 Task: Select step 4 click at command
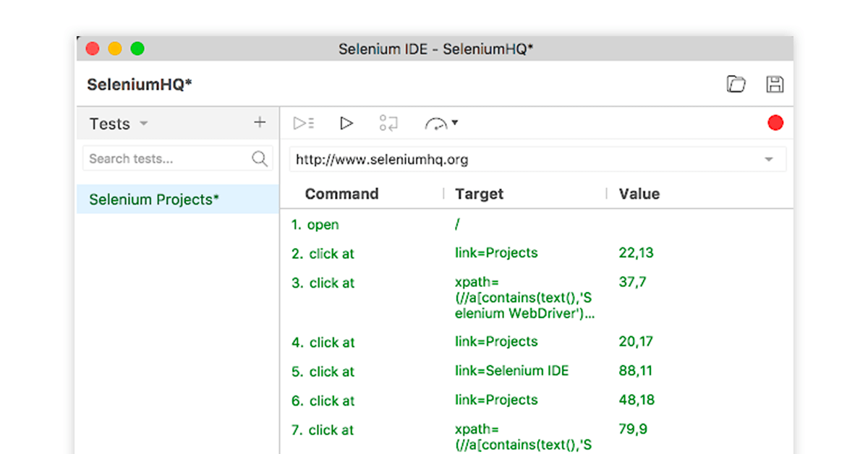point(323,343)
